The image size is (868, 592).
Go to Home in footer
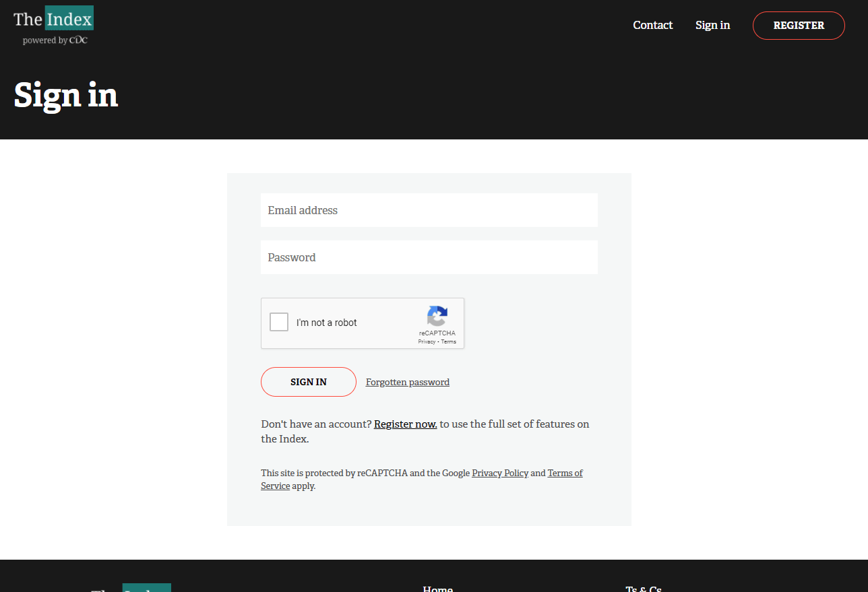[437, 589]
